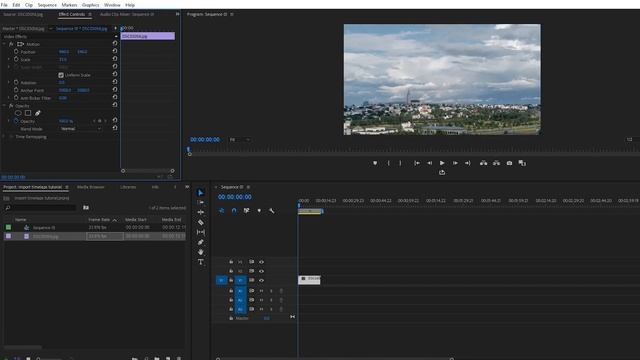Switch to the Audio Clip Mixer tab
This screenshot has width=640, height=360.
point(127,14)
